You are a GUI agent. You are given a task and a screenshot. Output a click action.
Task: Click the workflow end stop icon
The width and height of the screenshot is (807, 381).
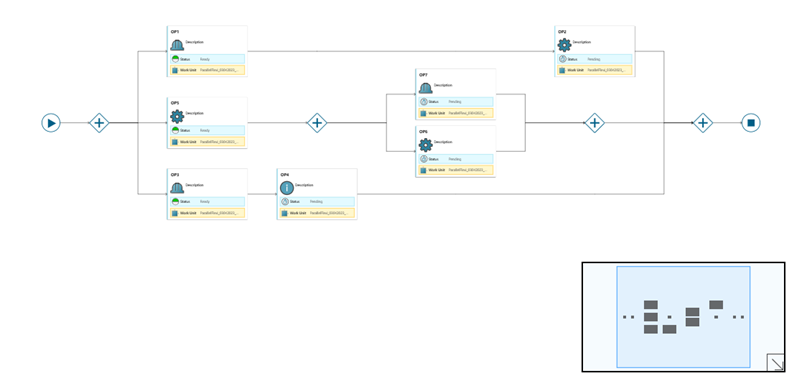click(x=751, y=123)
